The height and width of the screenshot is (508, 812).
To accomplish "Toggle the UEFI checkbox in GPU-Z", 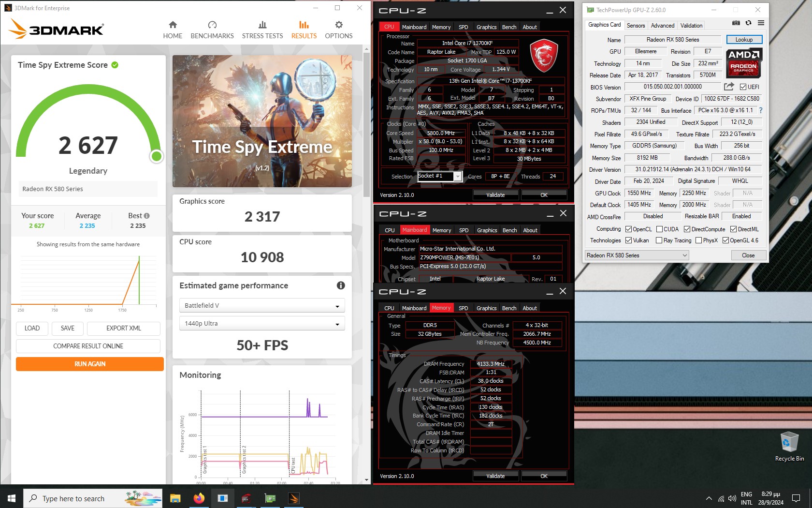I will (x=743, y=87).
